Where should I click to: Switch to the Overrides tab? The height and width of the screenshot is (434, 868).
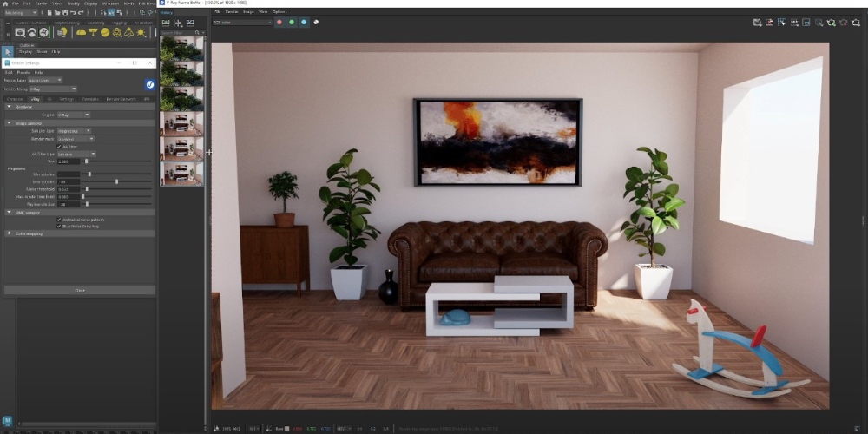click(90, 99)
